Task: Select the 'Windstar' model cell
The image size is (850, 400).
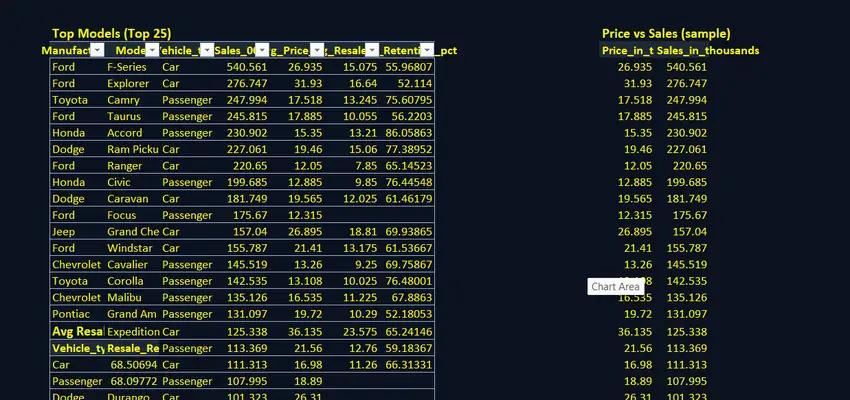Action: [132, 248]
